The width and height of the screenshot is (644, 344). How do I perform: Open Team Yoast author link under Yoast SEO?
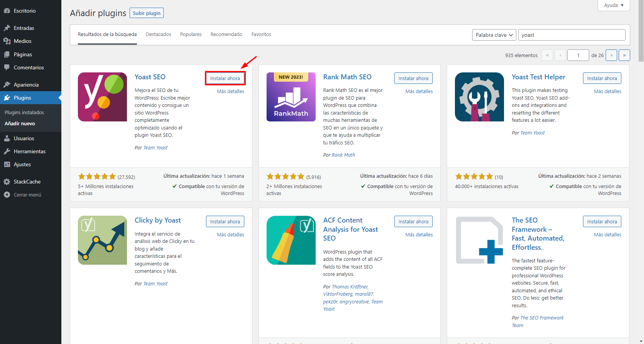point(155,148)
